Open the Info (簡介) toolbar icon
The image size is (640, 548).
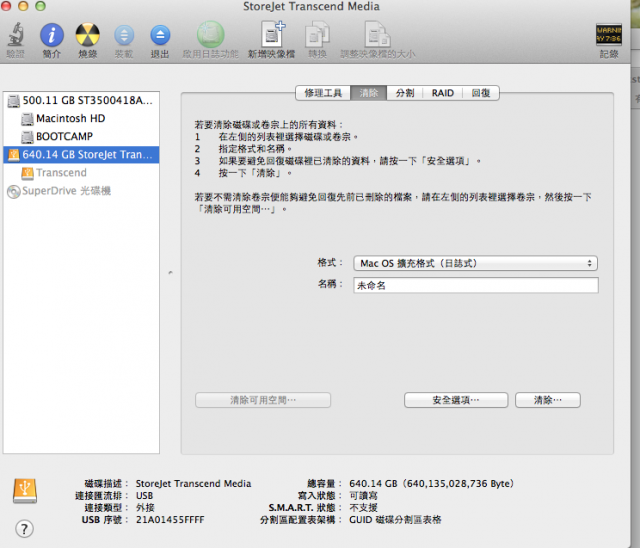tap(51, 35)
